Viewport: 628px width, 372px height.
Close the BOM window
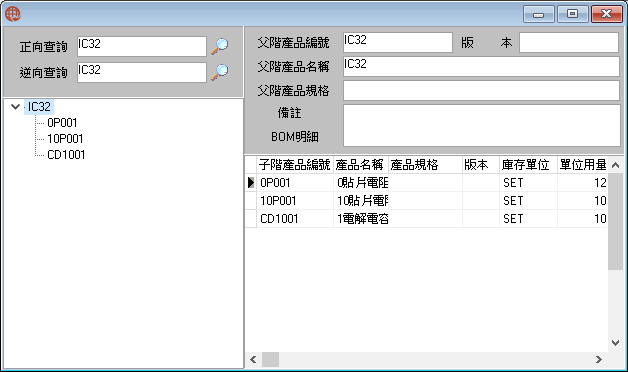point(607,14)
